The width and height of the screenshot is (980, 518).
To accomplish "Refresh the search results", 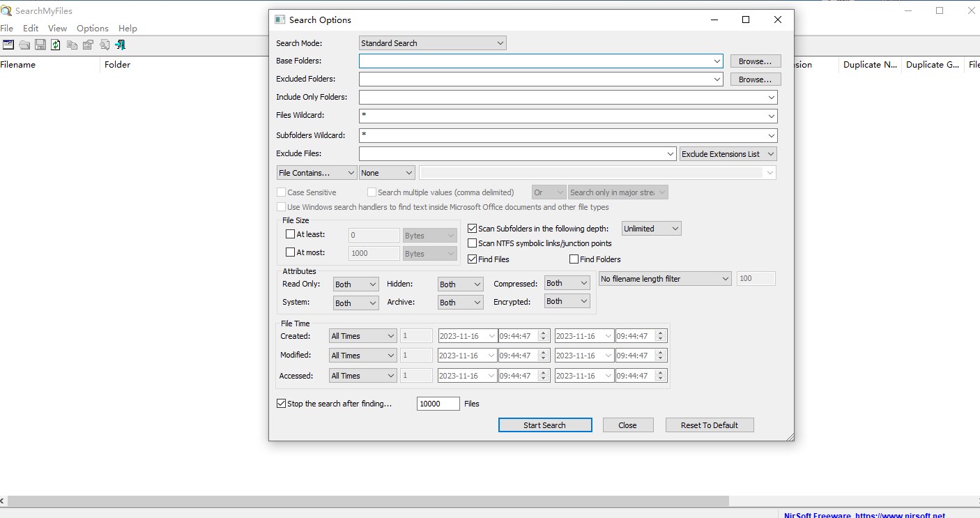I will [x=55, y=45].
